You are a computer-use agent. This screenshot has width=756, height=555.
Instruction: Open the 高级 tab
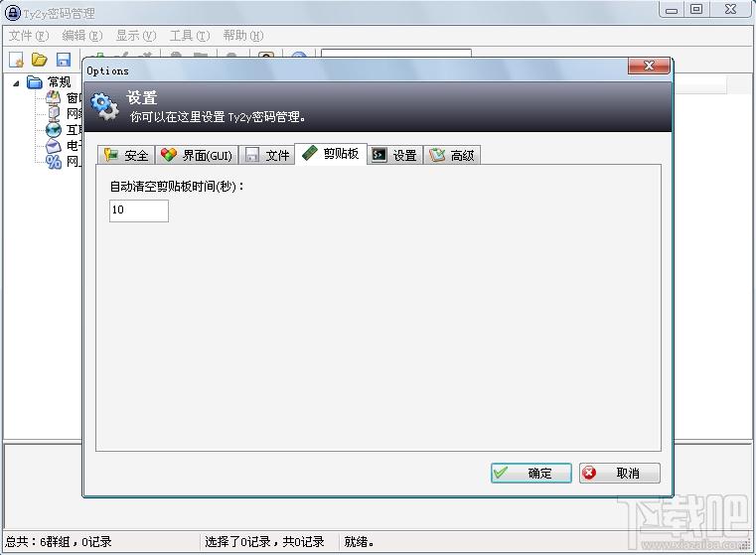pos(452,155)
